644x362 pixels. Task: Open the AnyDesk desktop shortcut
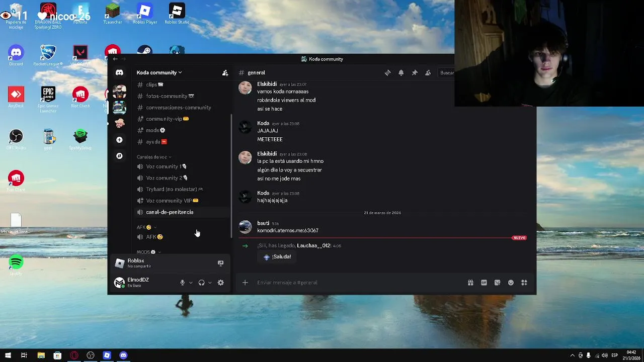point(16,98)
